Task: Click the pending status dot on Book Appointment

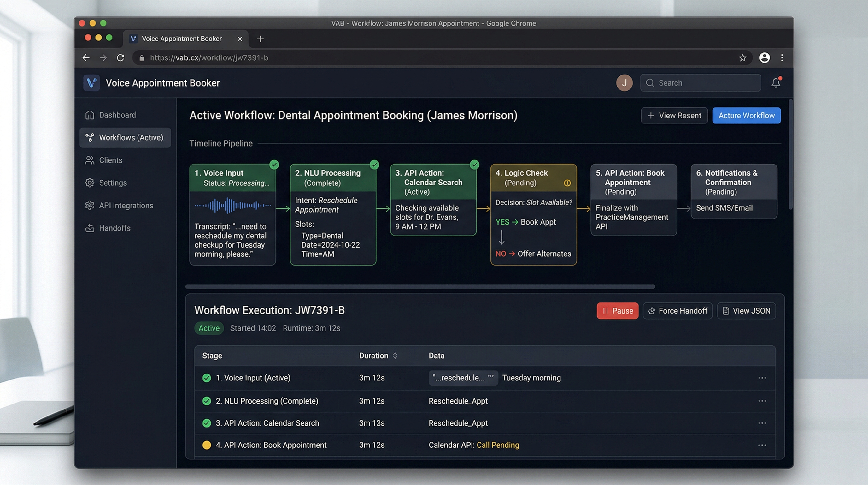Action: point(207,445)
